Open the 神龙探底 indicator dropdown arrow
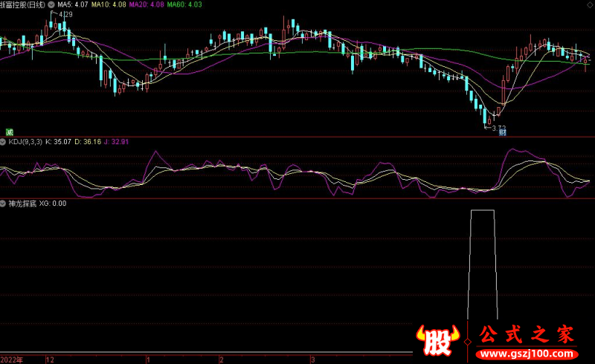The height and width of the screenshot is (364, 595). pos(3,203)
